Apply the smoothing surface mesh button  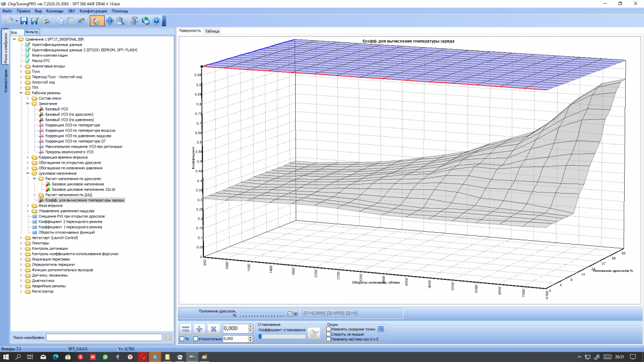pyautogui.click(x=314, y=334)
